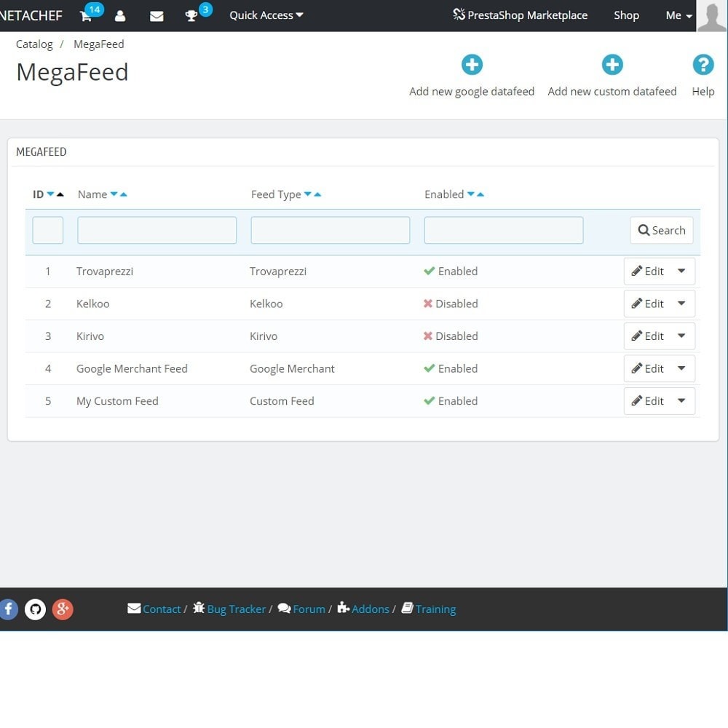Open the Me account dropdown
728x728 pixels.
[x=678, y=15]
